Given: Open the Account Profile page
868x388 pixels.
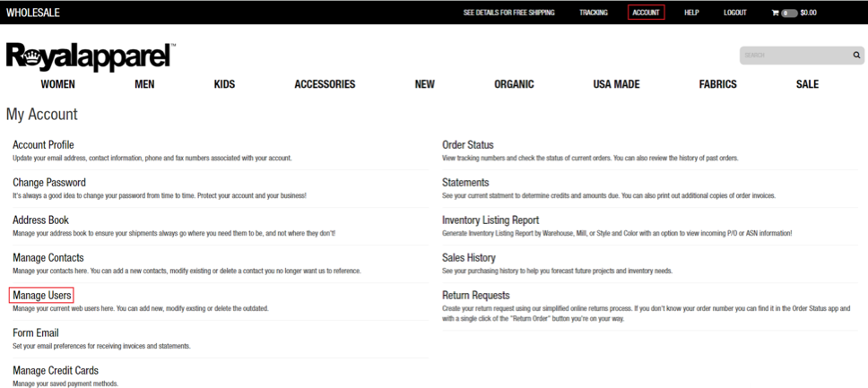Looking at the screenshot, I should pyautogui.click(x=43, y=144).
